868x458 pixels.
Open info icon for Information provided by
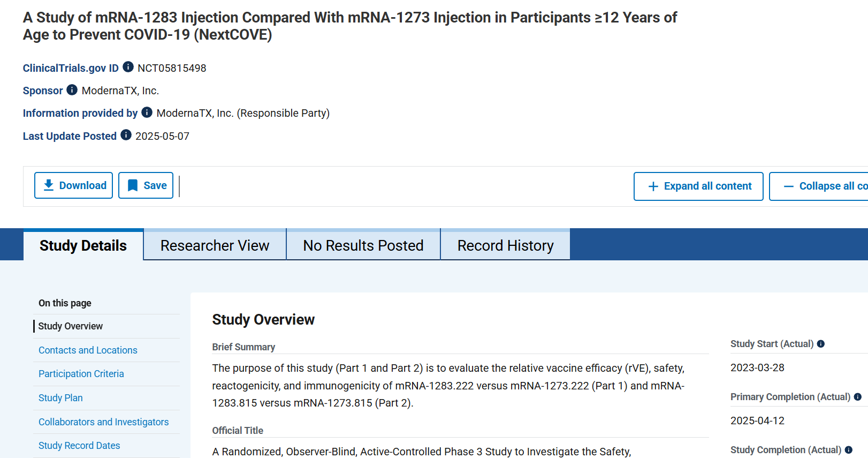pyautogui.click(x=147, y=112)
